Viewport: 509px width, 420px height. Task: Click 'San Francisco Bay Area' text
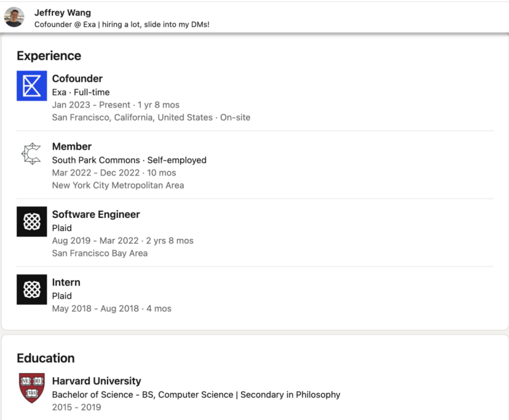pos(100,253)
